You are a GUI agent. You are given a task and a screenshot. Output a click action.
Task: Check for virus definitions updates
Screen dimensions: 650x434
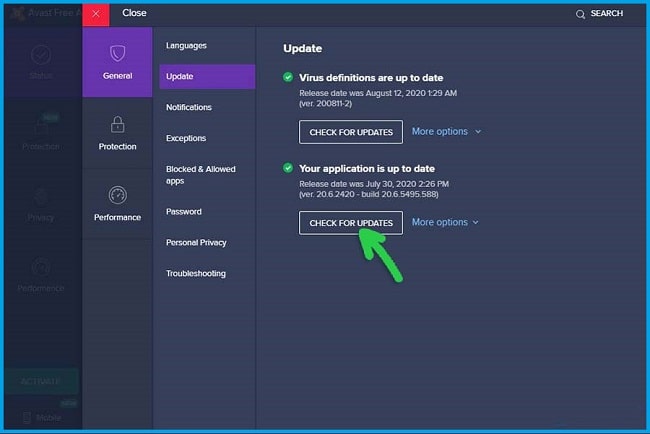click(351, 132)
